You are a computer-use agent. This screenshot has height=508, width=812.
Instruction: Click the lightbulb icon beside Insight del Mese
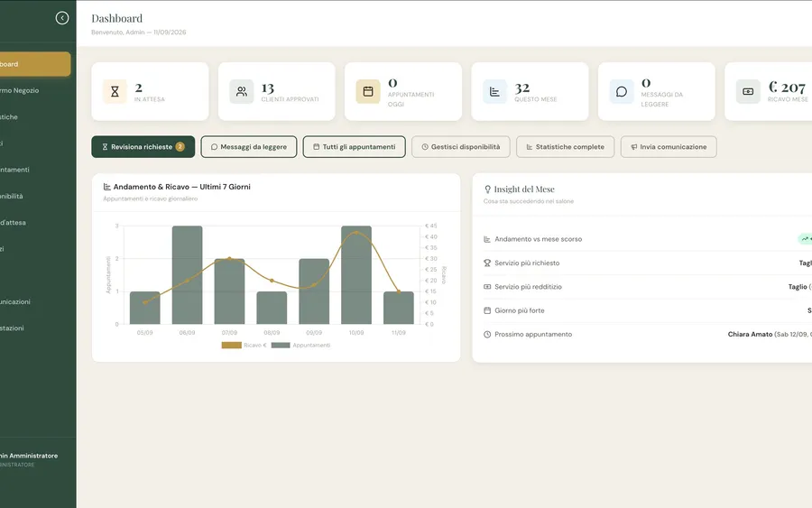click(488, 189)
